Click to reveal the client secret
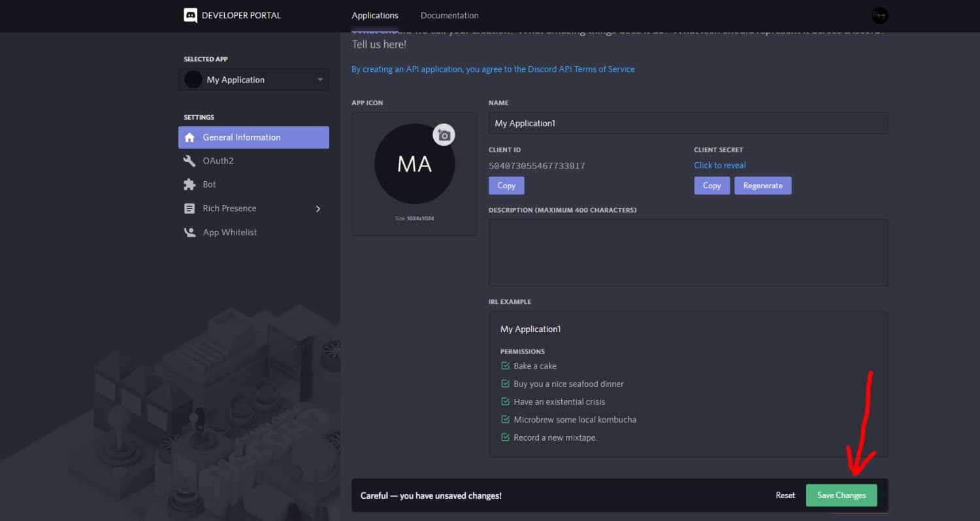The image size is (980, 521). (720, 165)
